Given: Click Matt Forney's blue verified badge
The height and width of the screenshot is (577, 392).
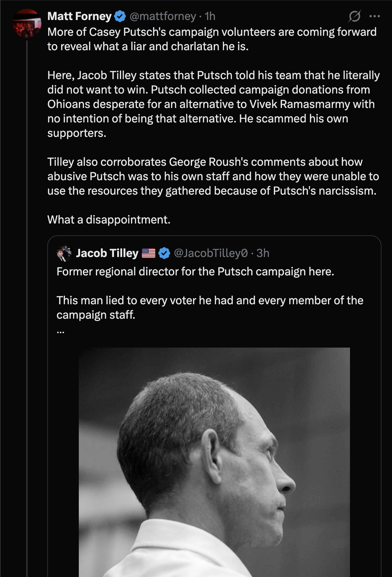Looking at the screenshot, I should 120,16.
